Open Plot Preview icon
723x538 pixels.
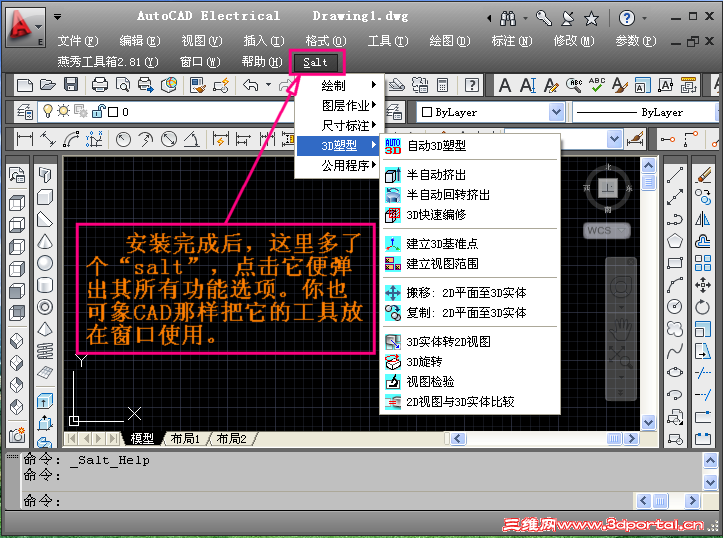click(x=123, y=85)
